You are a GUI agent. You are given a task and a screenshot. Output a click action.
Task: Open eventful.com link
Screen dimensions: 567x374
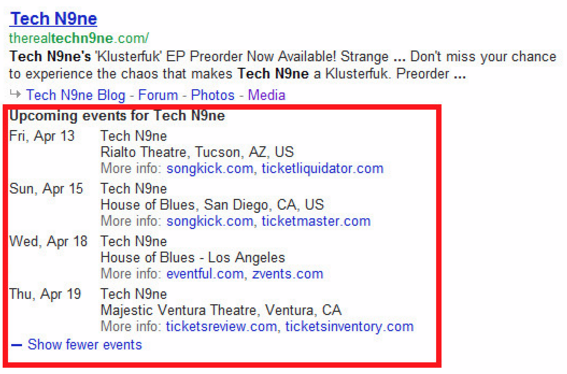[x=205, y=274]
